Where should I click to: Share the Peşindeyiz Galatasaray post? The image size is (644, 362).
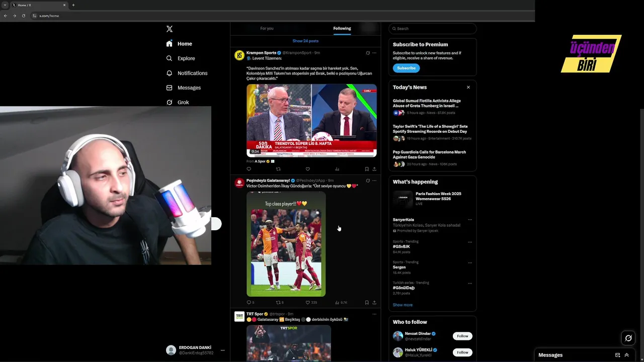pos(374,303)
